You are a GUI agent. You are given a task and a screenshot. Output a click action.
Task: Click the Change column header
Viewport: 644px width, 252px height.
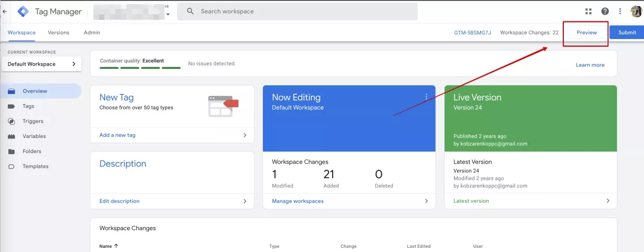[x=348, y=246]
